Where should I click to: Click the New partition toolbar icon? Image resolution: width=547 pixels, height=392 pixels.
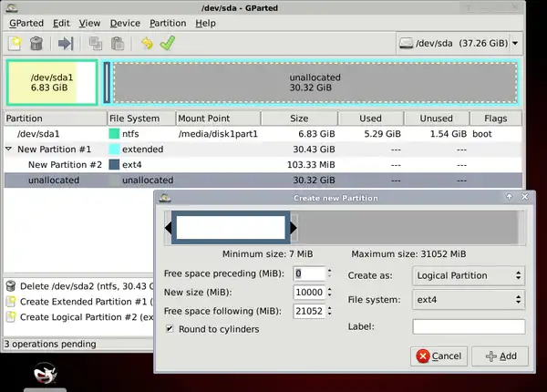tap(15, 43)
